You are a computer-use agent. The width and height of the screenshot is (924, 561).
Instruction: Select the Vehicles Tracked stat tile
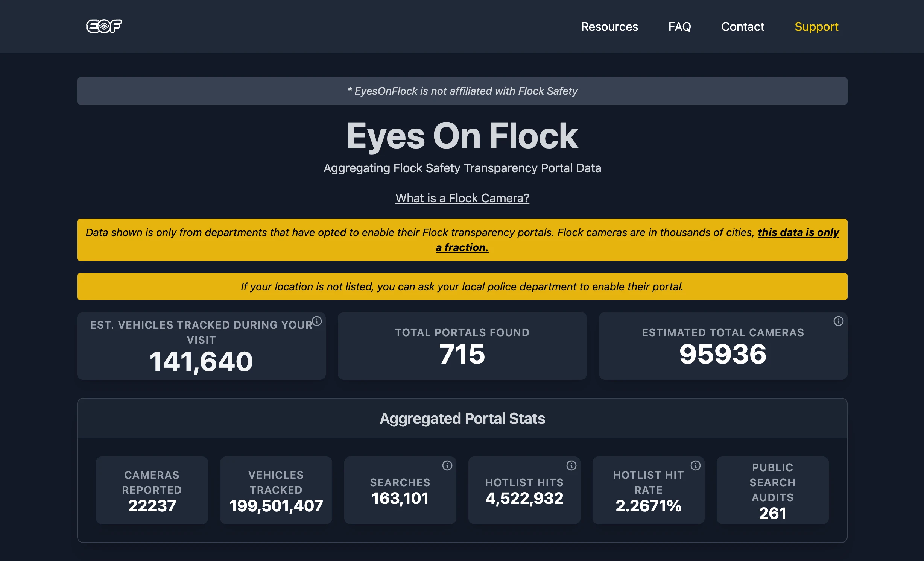(276, 490)
